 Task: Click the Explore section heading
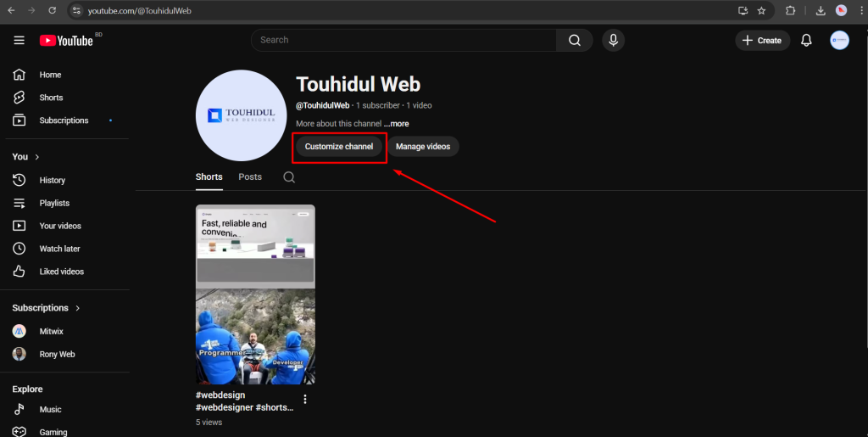point(27,389)
